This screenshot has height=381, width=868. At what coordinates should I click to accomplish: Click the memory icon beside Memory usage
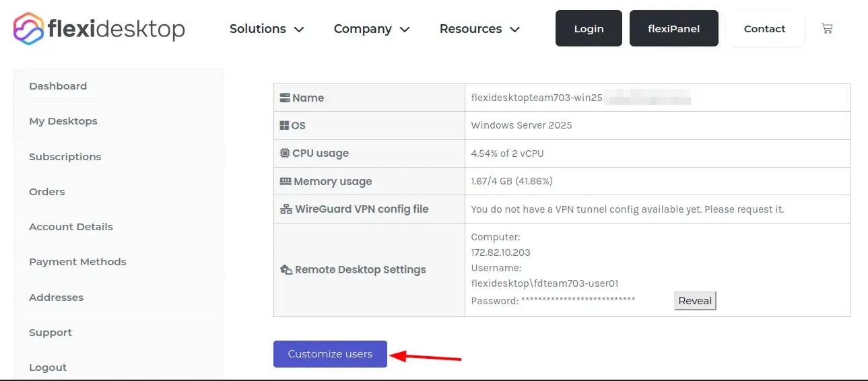point(286,181)
